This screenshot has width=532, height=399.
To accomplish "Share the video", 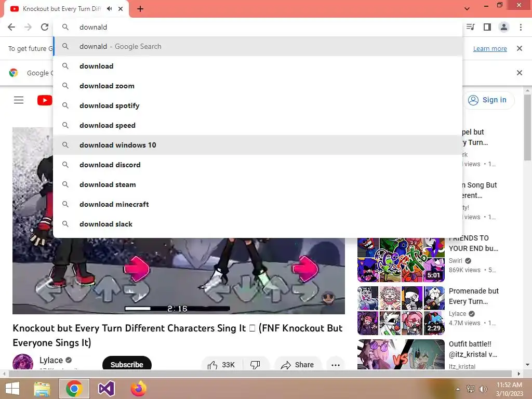I will click(297, 365).
